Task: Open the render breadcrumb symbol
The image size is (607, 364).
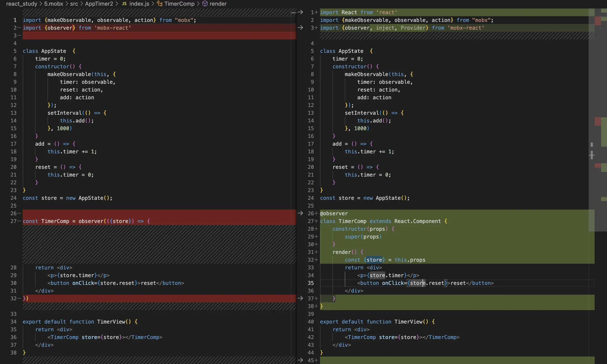Action: [218, 4]
